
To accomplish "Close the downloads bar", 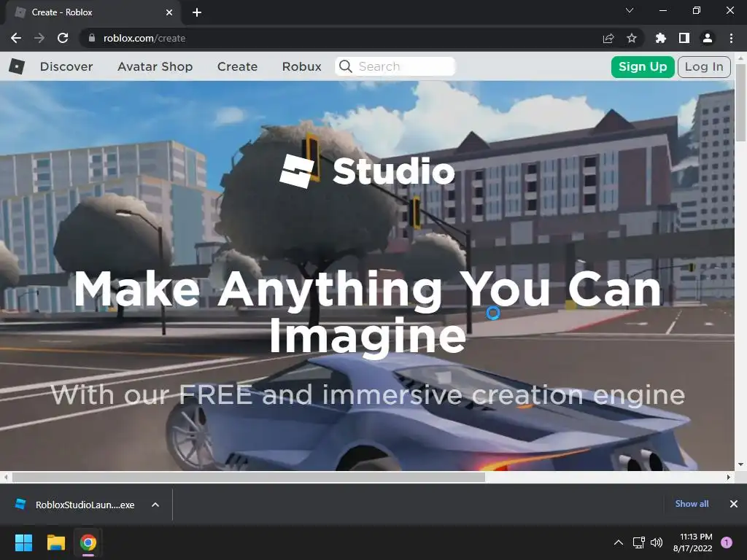I will [x=734, y=504].
